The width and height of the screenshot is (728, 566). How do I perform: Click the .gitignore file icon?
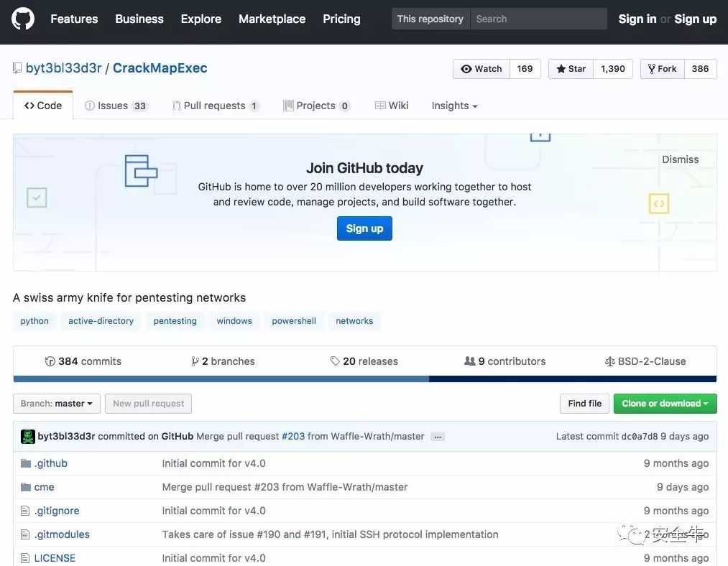25,511
